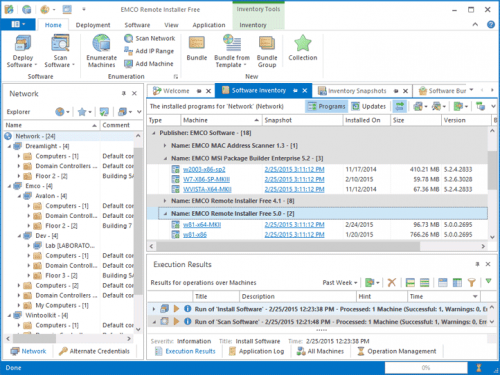
Task: Select the Network - [24] root node
Action: 35,136
